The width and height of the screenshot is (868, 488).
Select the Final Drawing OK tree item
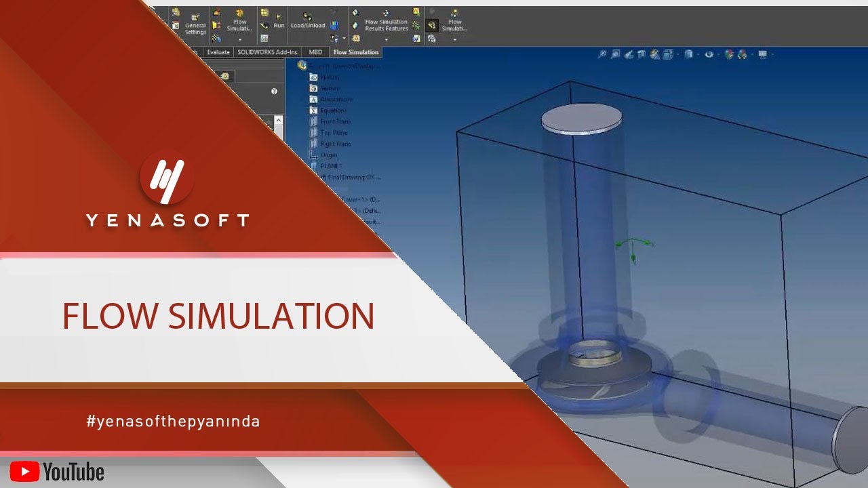tap(349, 177)
